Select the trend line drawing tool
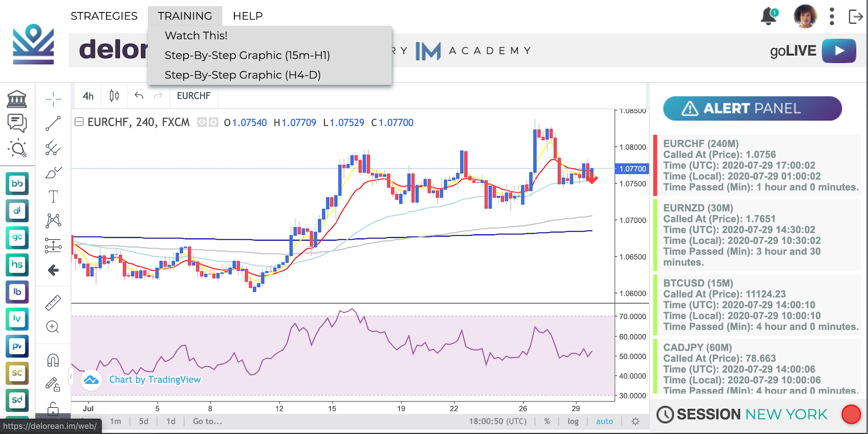 click(53, 123)
